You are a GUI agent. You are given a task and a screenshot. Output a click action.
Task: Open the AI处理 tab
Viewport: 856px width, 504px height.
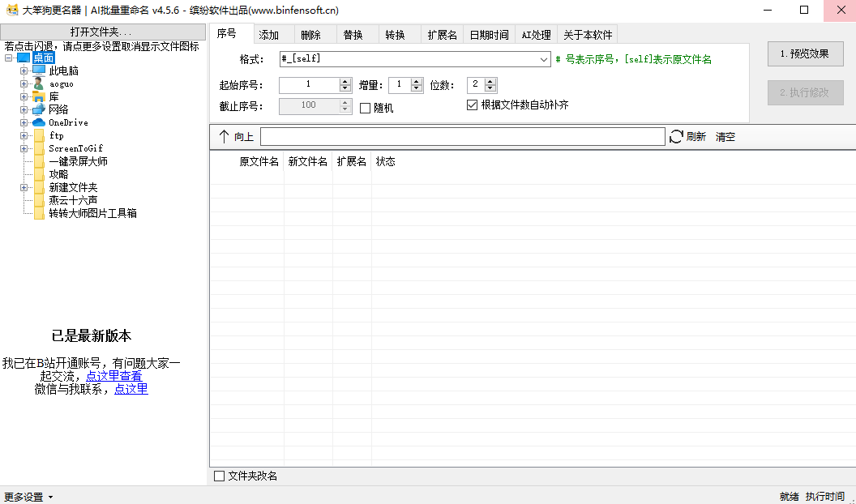(536, 35)
